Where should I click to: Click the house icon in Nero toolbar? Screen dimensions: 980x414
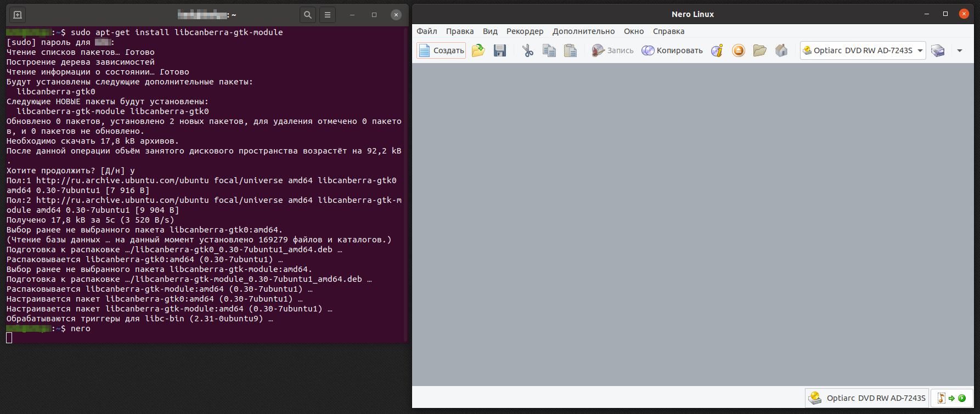pos(781,50)
